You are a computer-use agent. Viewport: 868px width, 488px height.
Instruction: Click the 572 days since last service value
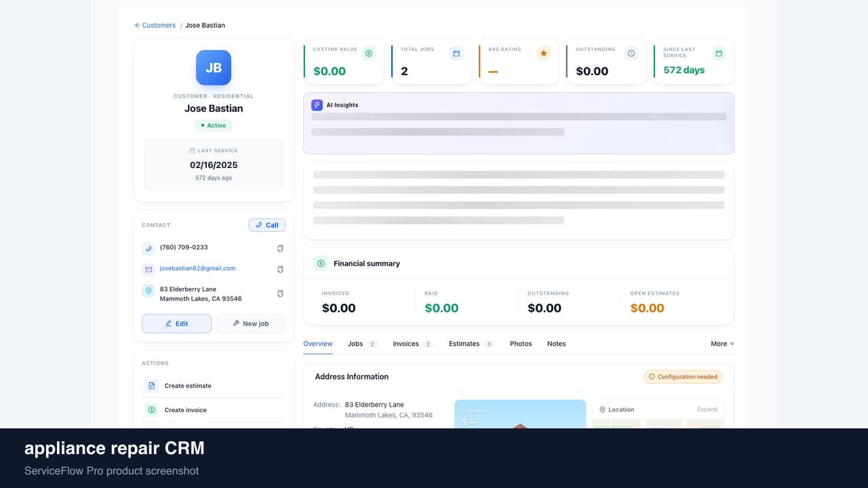pyautogui.click(x=684, y=70)
